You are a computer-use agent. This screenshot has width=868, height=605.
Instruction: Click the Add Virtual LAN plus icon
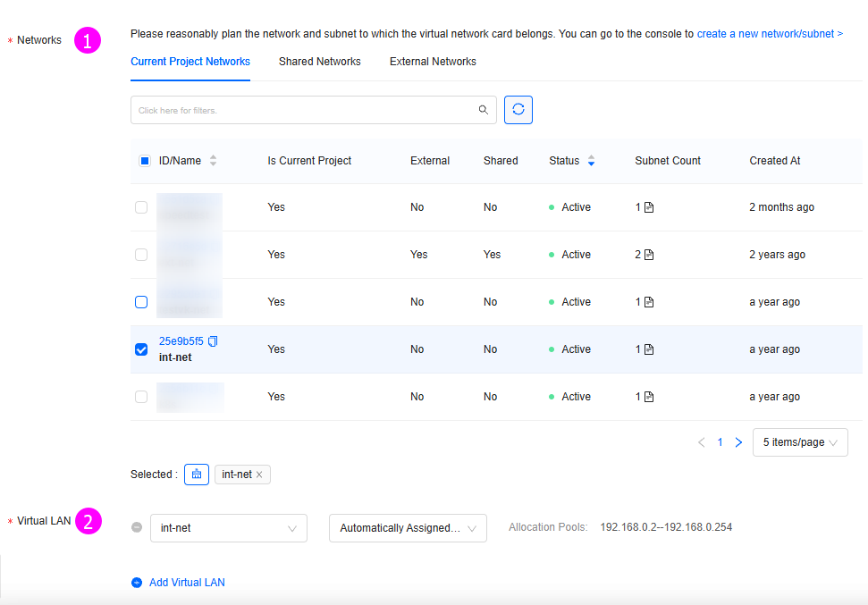[137, 583]
